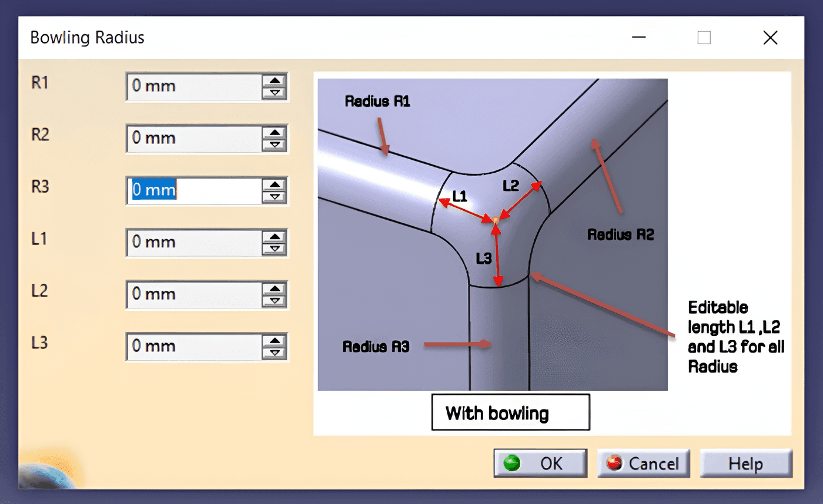The image size is (823, 504).
Task: Click the R2 radius input field
Action: (195, 139)
